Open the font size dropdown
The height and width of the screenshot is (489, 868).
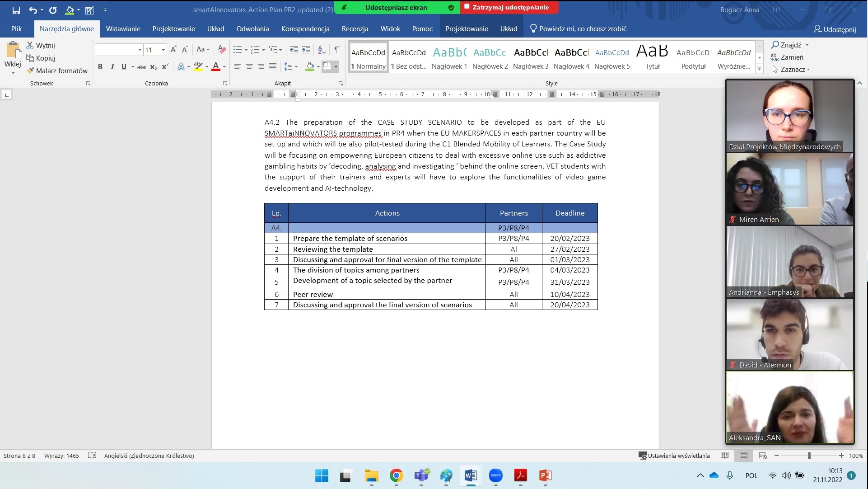163,50
